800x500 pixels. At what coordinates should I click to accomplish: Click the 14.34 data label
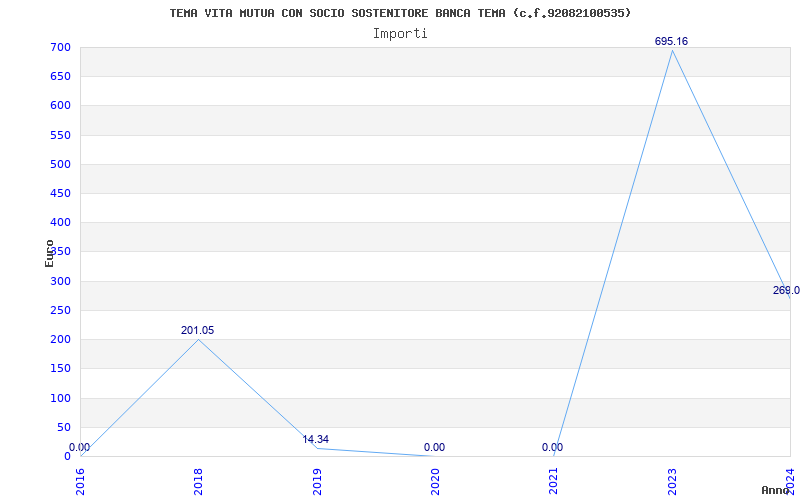coord(315,439)
